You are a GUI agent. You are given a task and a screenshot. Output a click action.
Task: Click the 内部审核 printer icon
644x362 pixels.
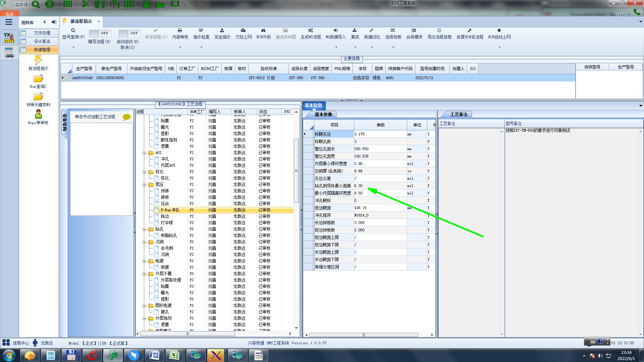tap(180, 31)
